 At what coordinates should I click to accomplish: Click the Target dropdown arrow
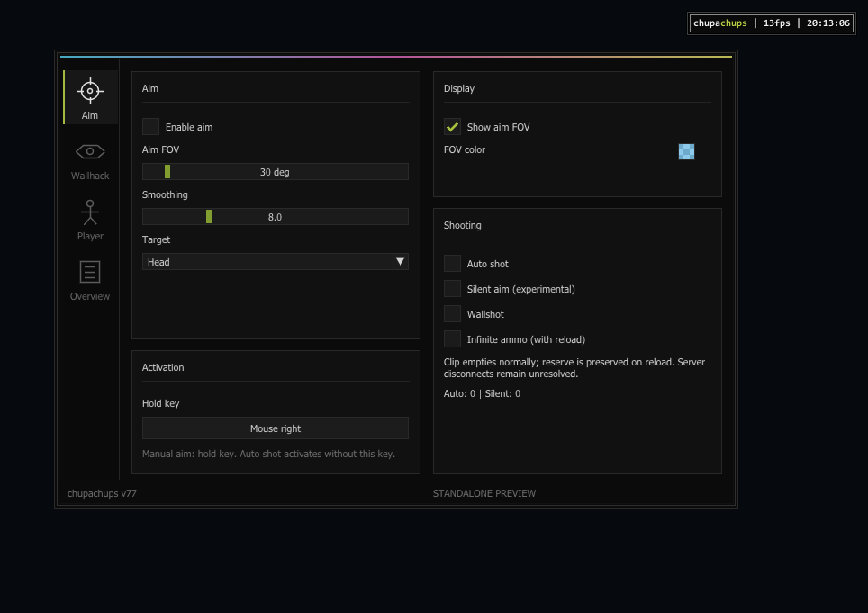(400, 262)
